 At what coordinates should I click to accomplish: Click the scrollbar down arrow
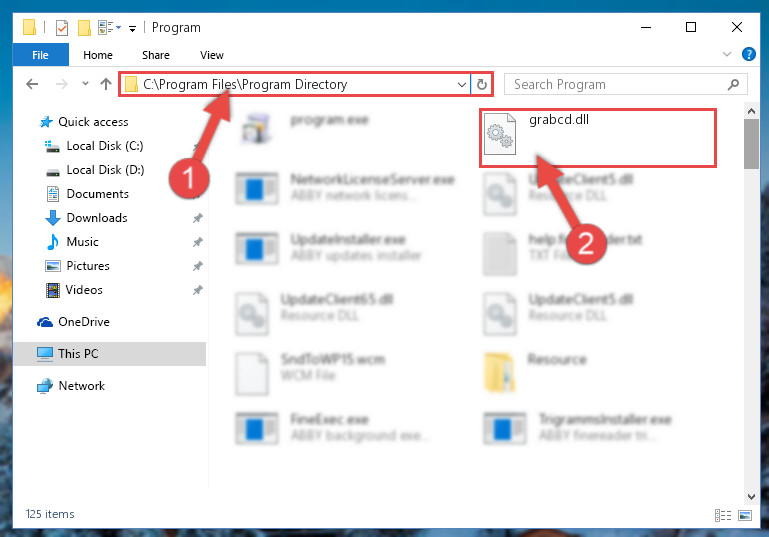751,496
